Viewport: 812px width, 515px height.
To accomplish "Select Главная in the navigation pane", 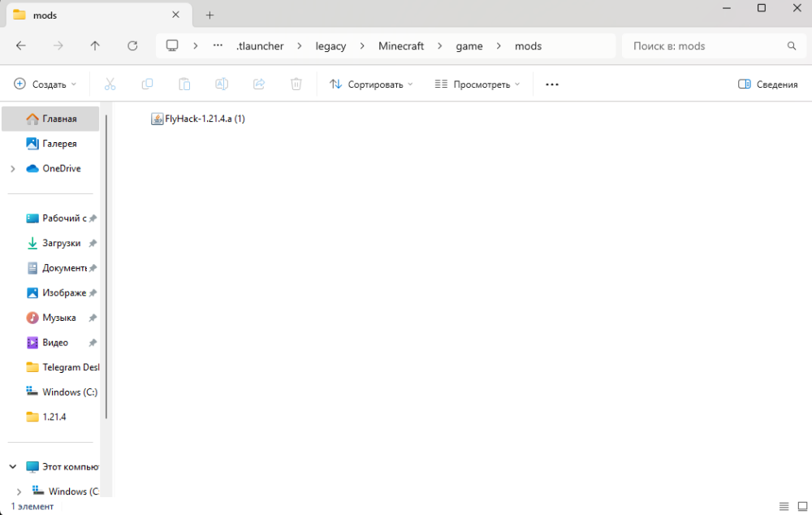I will (x=50, y=119).
